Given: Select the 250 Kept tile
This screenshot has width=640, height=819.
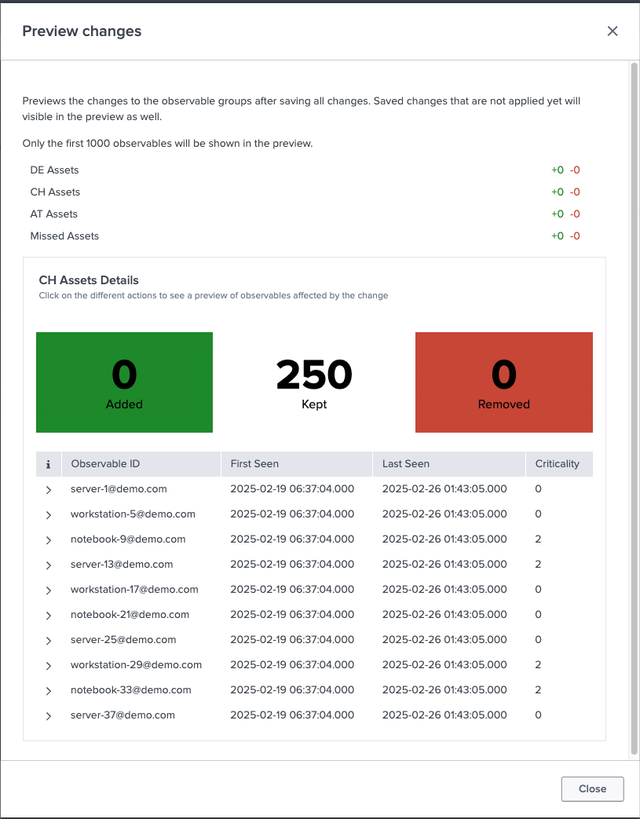Looking at the screenshot, I should (x=314, y=382).
